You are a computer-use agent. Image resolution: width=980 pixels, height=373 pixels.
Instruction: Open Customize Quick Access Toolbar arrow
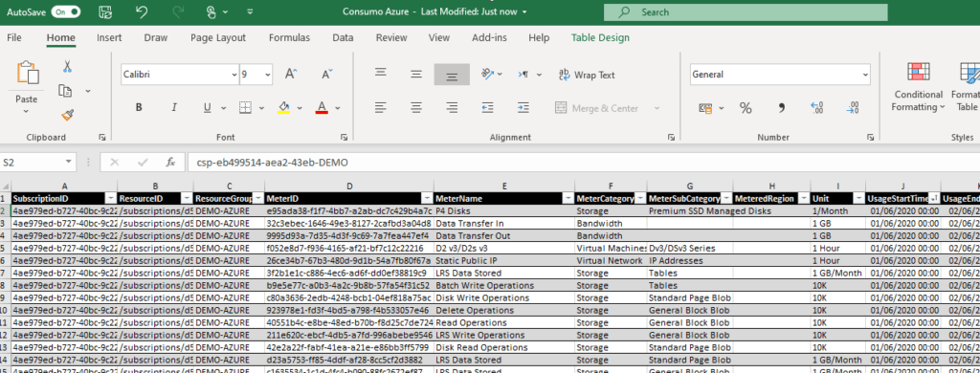pos(250,11)
